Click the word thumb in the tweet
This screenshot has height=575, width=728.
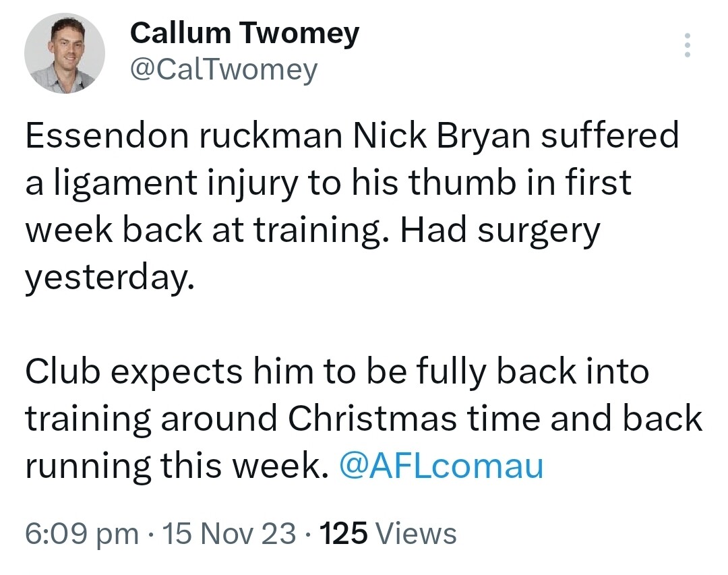click(x=464, y=181)
